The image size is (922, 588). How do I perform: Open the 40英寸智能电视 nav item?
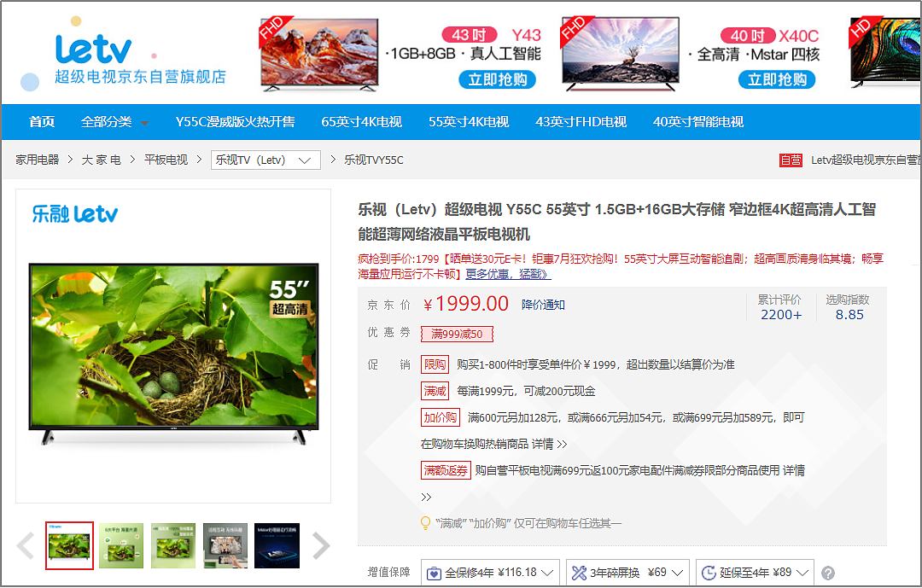click(698, 122)
